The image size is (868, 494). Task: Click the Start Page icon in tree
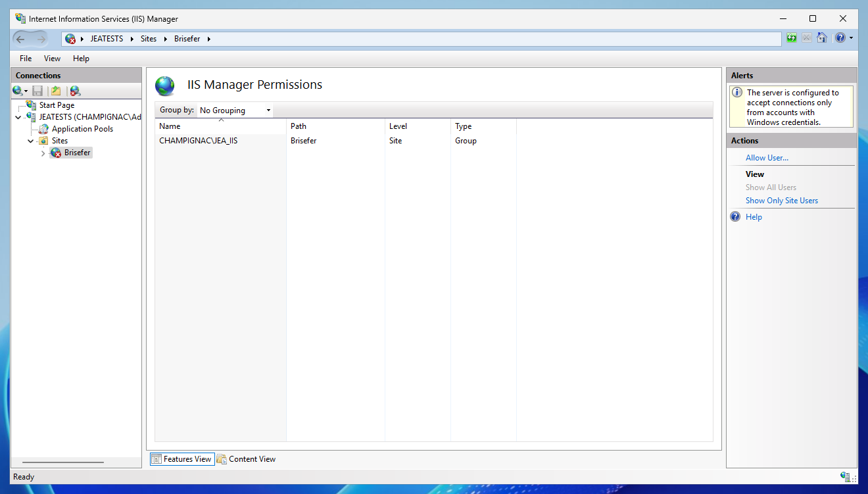coord(32,105)
